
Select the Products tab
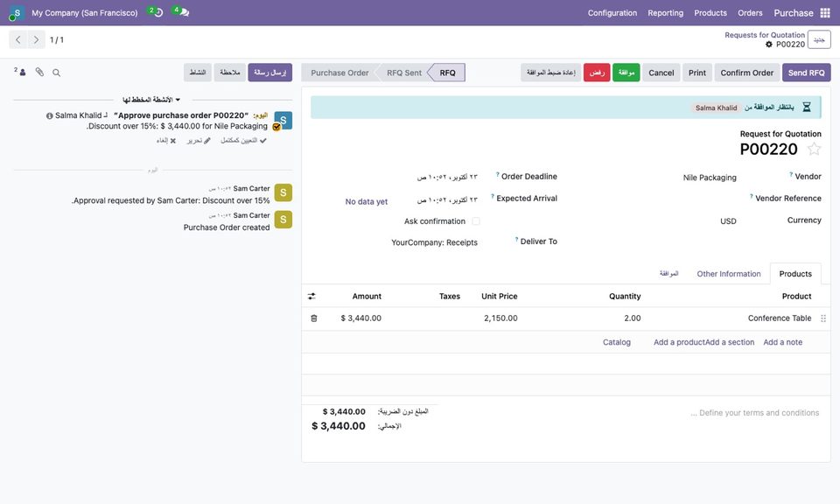point(795,274)
